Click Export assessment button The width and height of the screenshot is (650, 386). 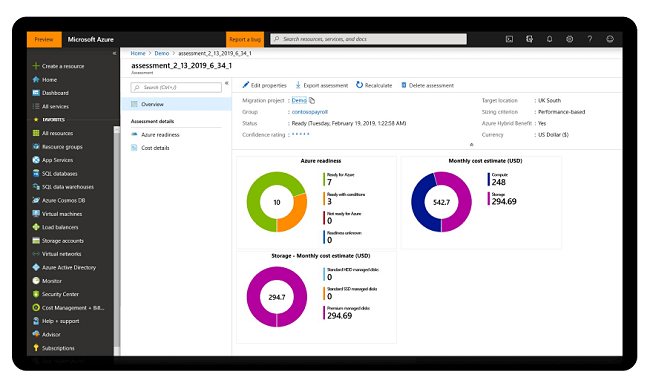pos(322,85)
